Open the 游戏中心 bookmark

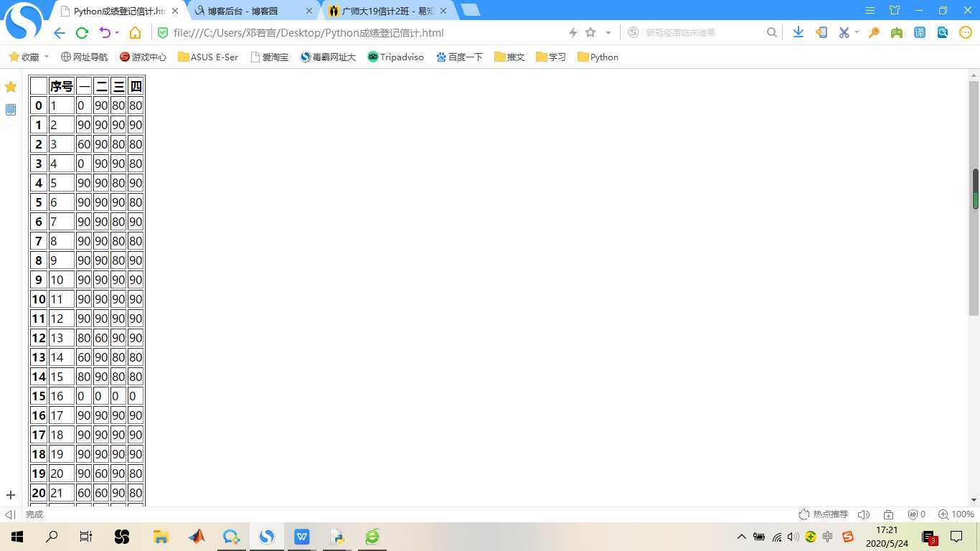point(143,57)
